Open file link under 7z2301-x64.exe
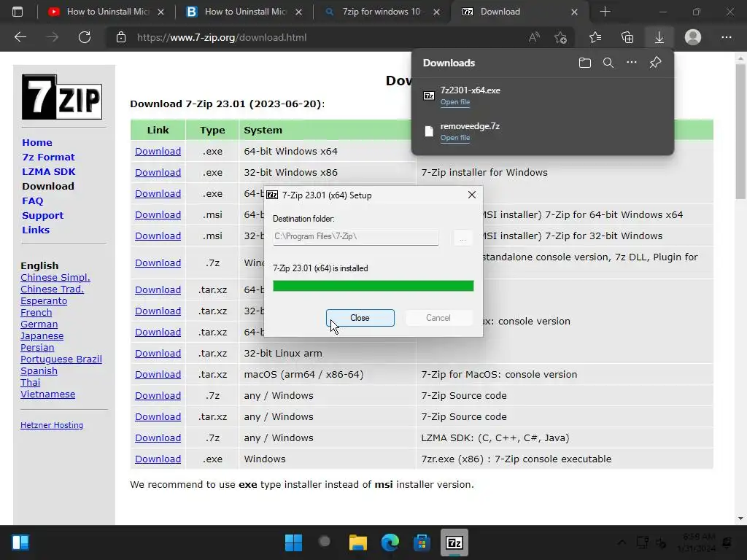 455,102
